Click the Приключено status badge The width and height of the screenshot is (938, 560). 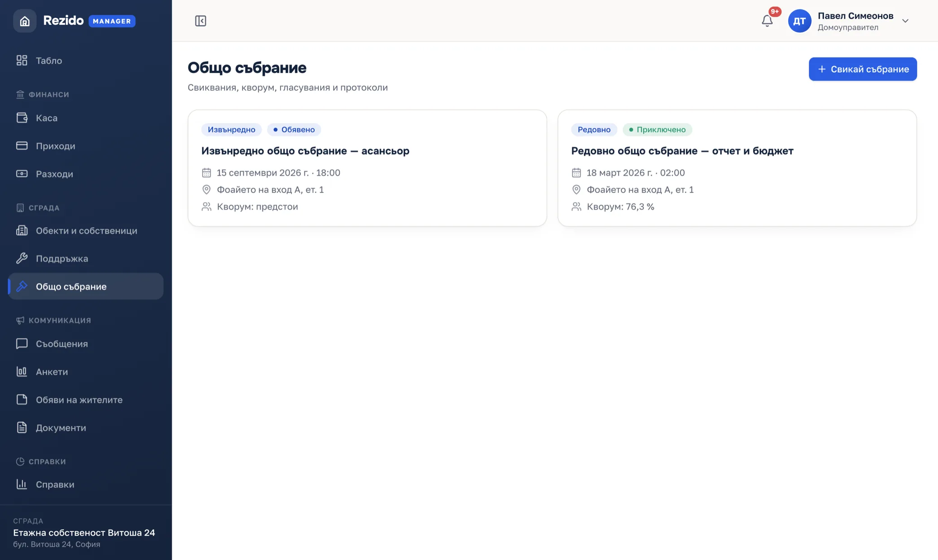(658, 129)
